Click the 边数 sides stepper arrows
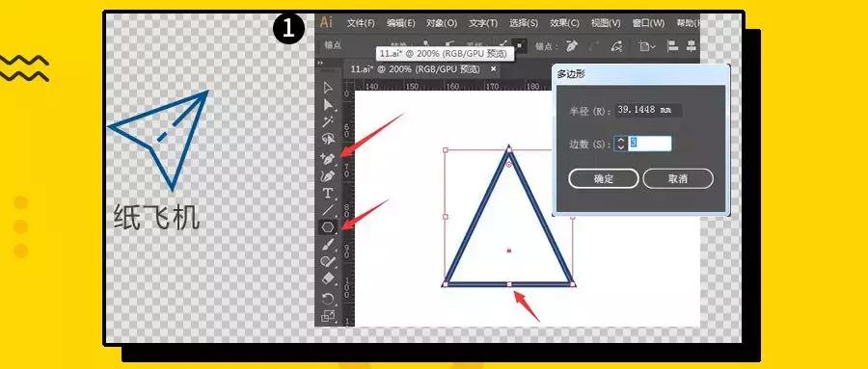868x369 pixels. 621,144
